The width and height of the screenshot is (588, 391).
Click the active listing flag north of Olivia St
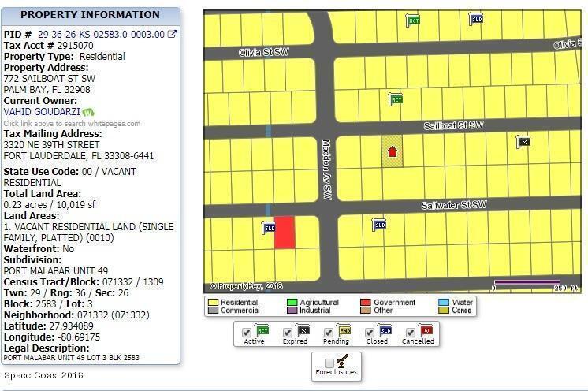[x=412, y=21]
